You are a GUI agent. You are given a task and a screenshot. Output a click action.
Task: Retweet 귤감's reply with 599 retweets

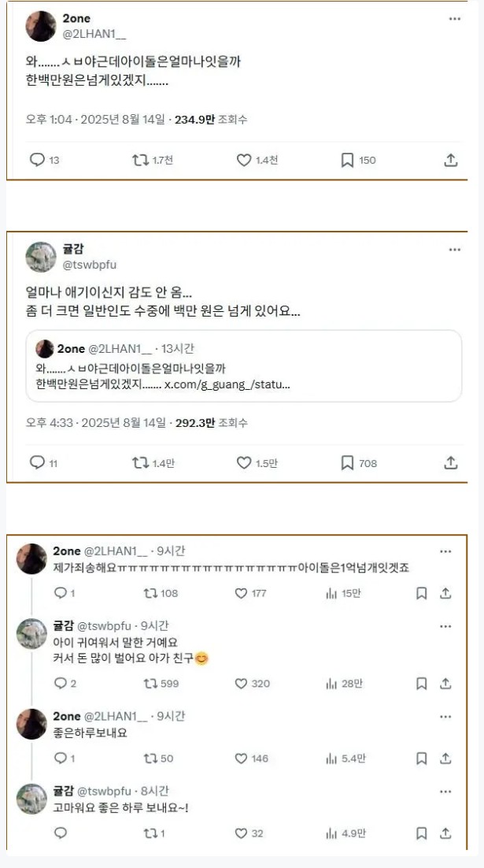pos(149,684)
